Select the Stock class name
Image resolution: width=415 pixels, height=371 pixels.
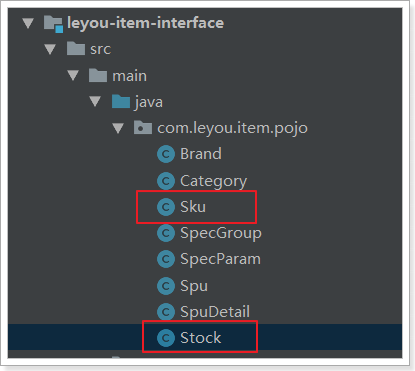pyautogui.click(x=201, y=338)
